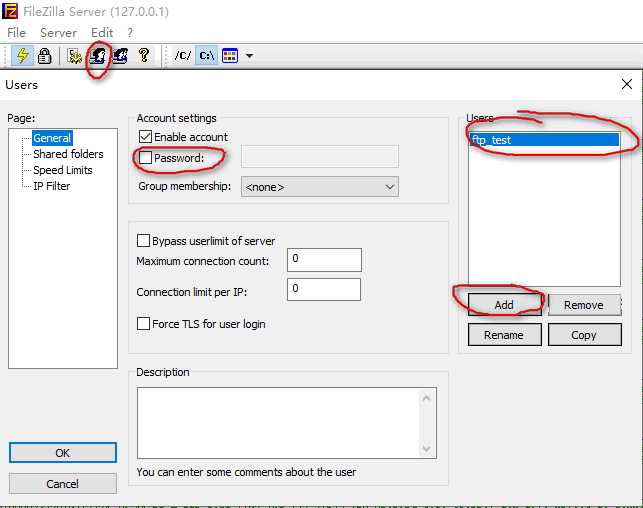Check Force TLS for user login
This screenshot has height=508, width=643.
pos(143,323)
